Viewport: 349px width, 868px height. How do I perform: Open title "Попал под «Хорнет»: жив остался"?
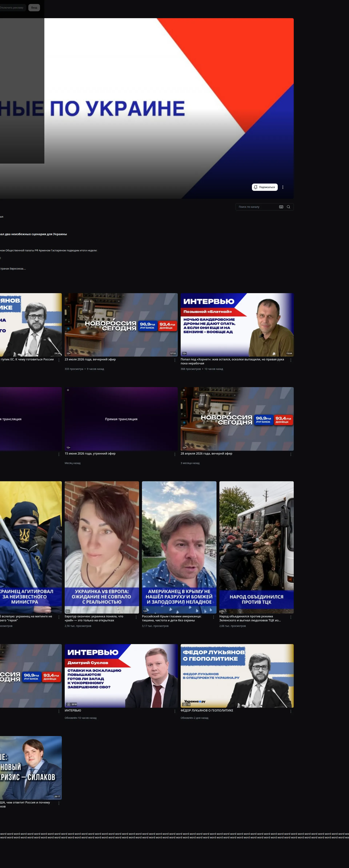(232, 361)
